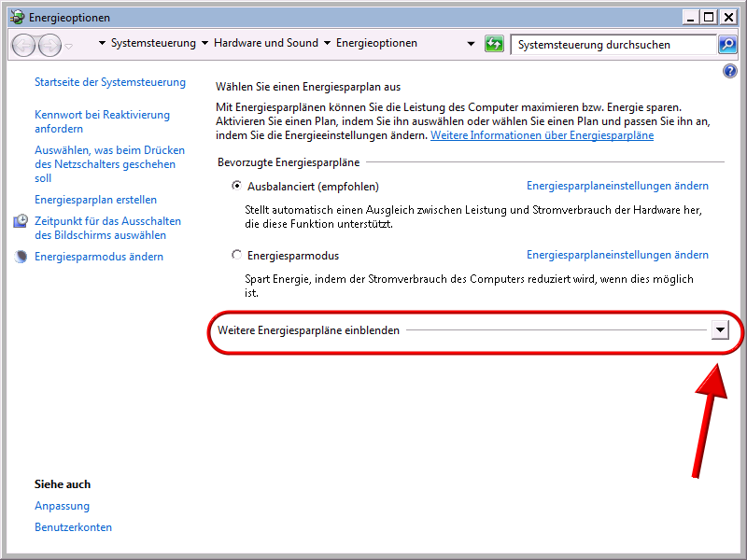The height and width of the screenshot is (560, 747).
Task: Open Anpassung under Siehe auch
Action: [x=62, y=505]
